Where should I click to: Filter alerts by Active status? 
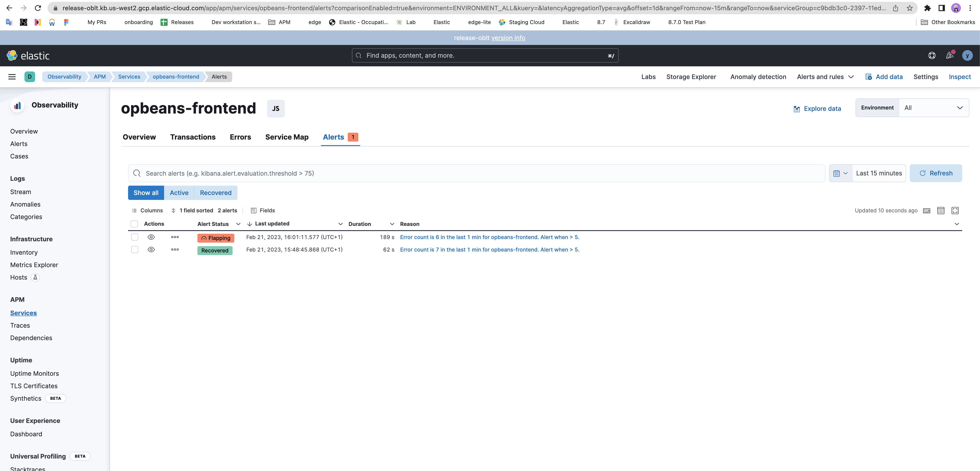pos(179,193)
